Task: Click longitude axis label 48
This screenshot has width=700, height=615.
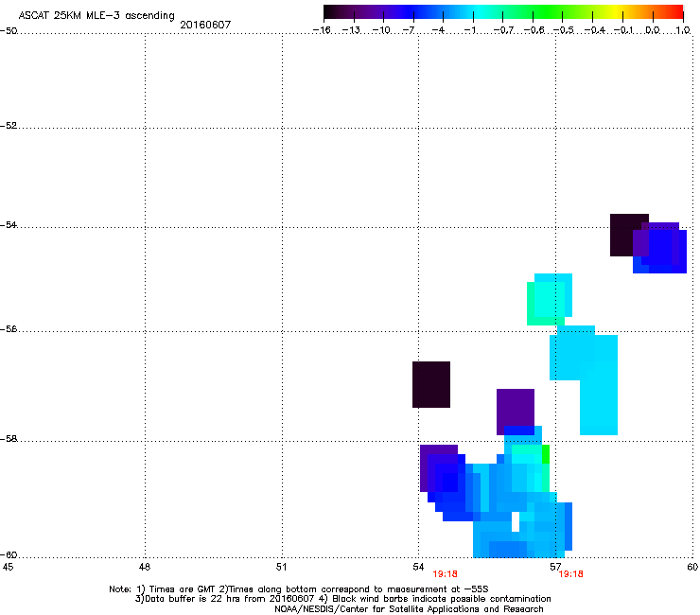Action: coord(144,567)
